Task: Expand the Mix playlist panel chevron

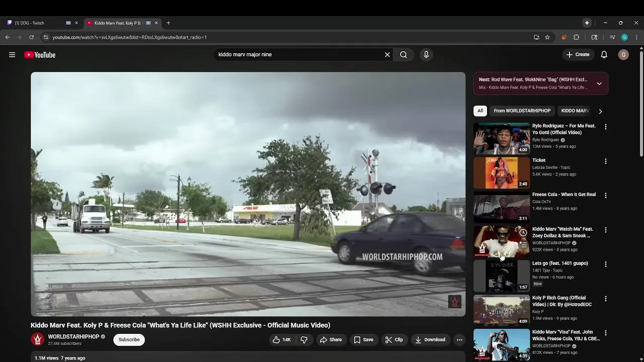Action: click(x=599, y=83)
